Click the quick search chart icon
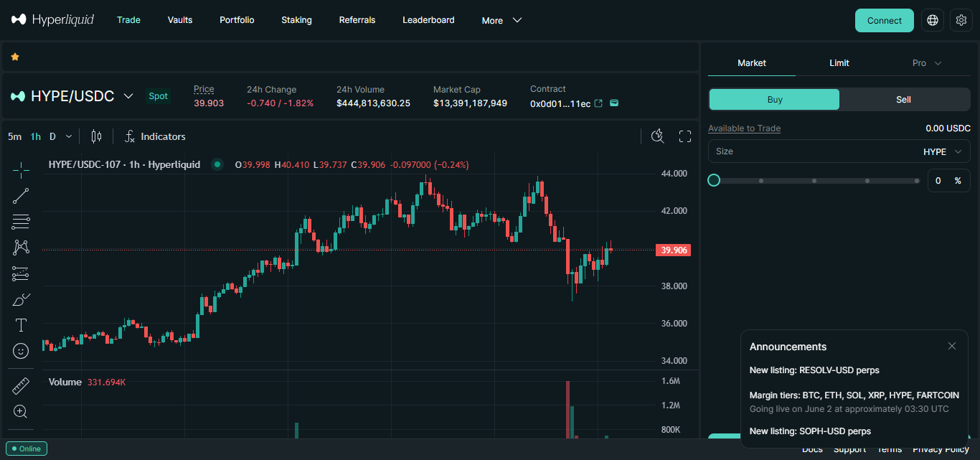980x460 pixels. (x=657, y=136)
